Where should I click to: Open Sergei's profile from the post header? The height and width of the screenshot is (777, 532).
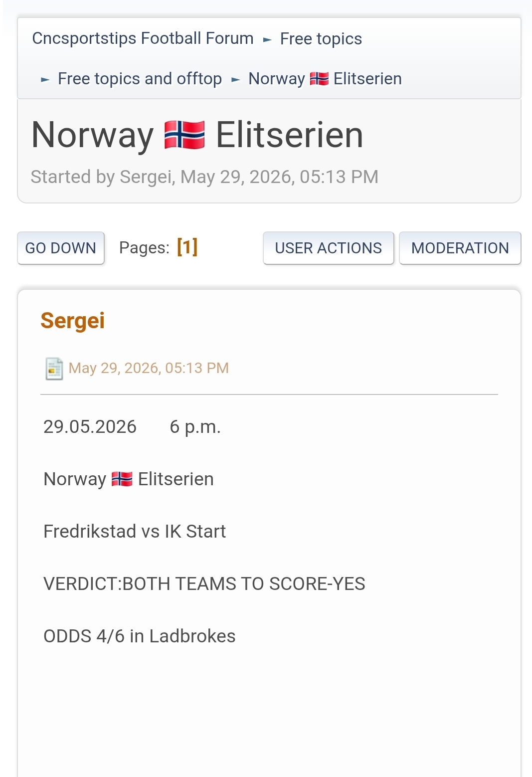pyautogui.click(x=73, y=320)
